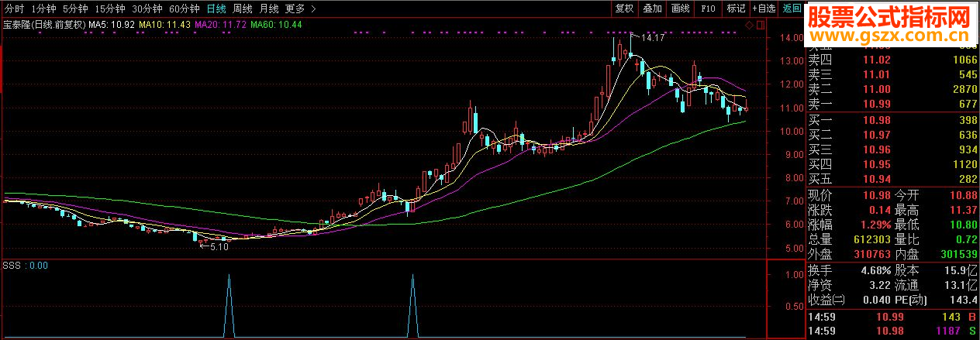Click the 买五 bid row price 10.94
980x340 pixels.
876,180
